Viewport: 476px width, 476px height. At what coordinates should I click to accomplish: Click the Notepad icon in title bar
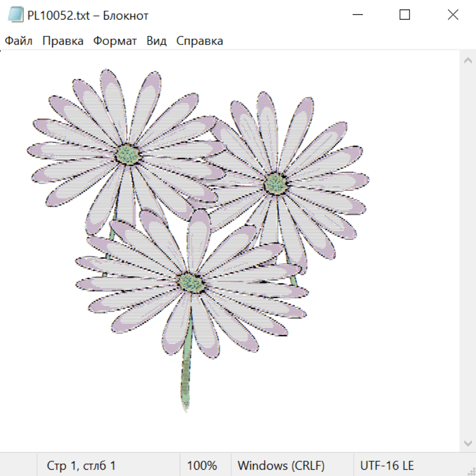point(15,15)
